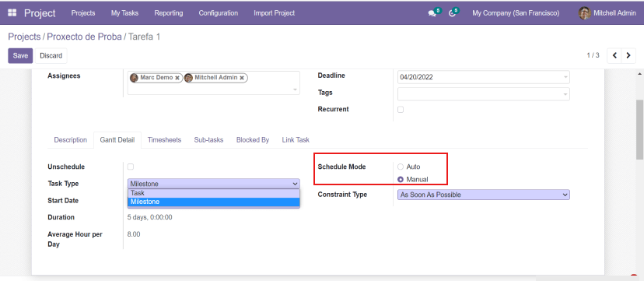This screenshot has height=281, width=644.
Task: Click scrollbar up arrow
Action: pos(640,74)
